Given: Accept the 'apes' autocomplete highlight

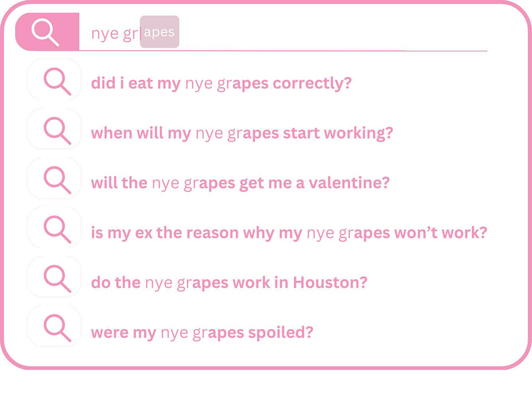Looking at the screenshot, I should point(159,32).
